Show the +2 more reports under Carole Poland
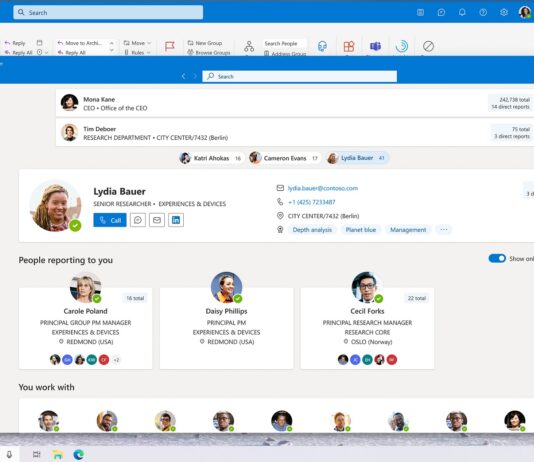Screen dimensions: 534x462 [x=116, y=360]
